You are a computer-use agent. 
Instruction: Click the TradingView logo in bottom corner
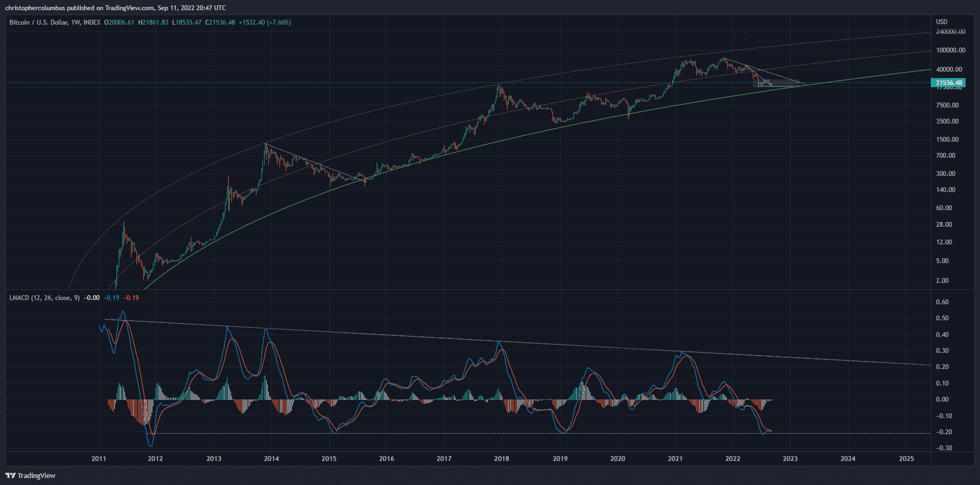30,475
